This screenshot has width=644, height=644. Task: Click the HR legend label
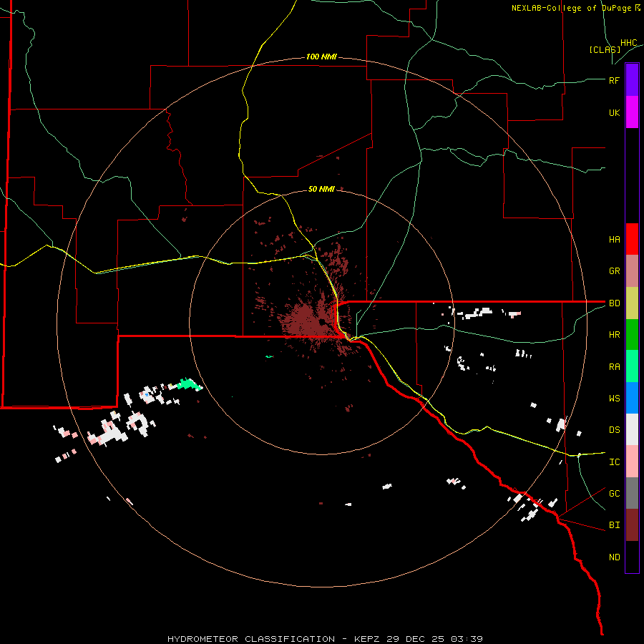[614, 335]
